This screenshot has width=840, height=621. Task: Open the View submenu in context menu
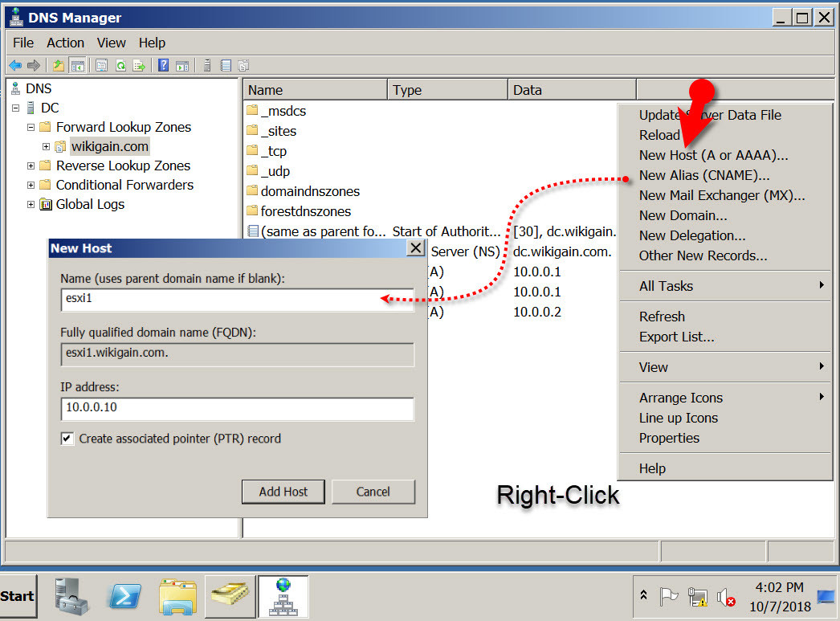(x=725, y=368)
